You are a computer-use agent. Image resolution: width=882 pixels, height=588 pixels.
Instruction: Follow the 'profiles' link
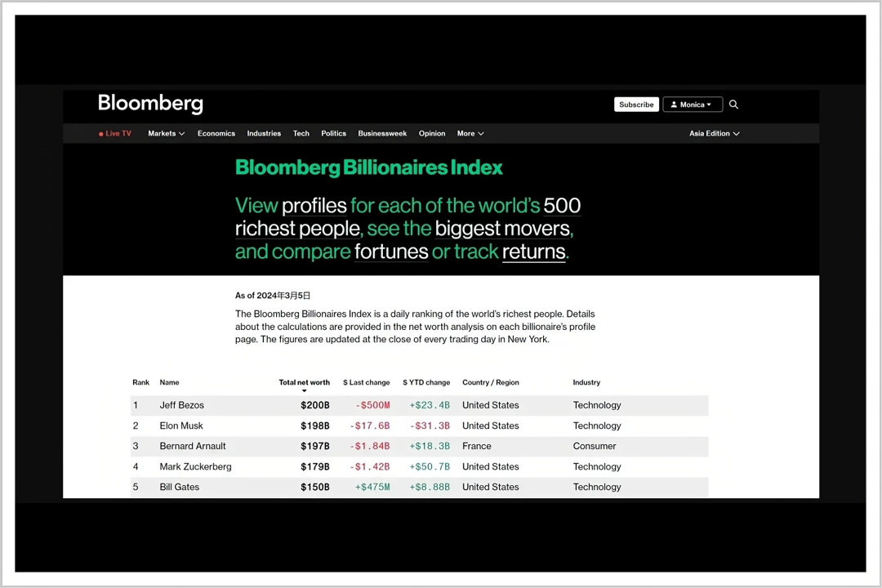[314, 206]
